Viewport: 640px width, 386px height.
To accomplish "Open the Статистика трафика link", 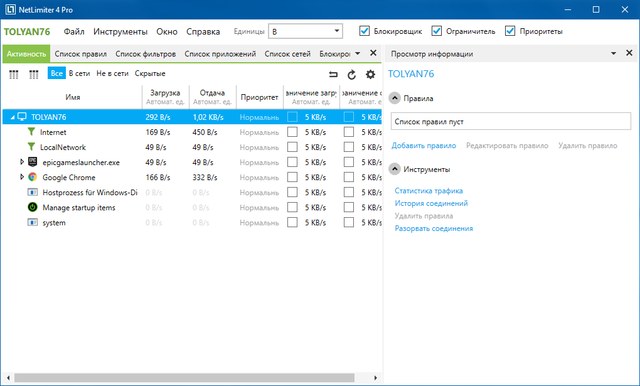I will tap(429, 191).
